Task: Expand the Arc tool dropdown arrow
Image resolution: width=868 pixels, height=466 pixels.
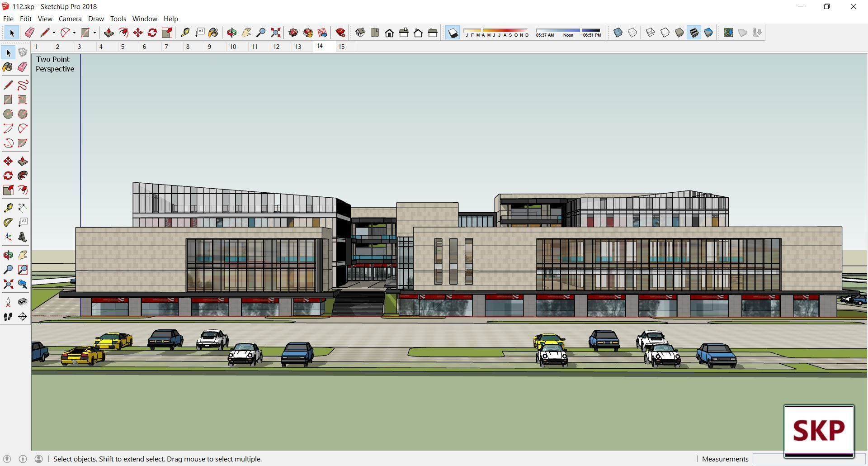Action: tap(74, 33)
